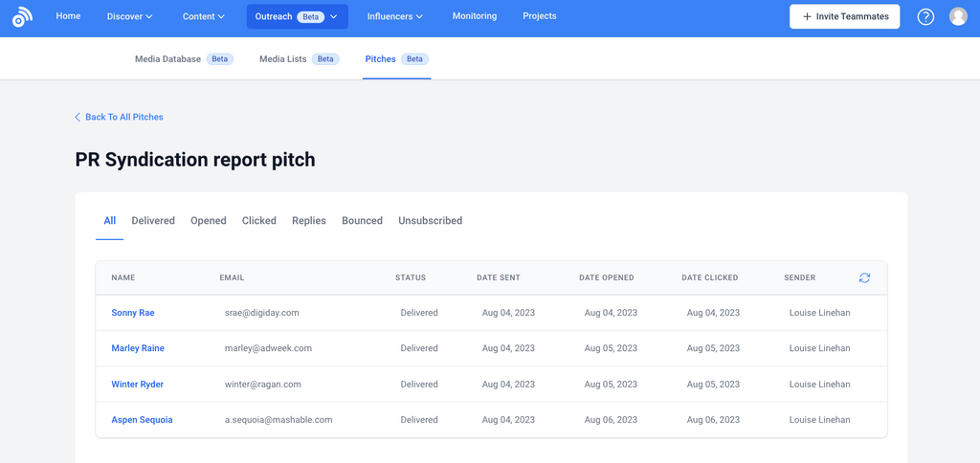Viewport: 980px width, 463px height.
Task: Expand the Discover dropdown menu
Action: coord(130,17)
